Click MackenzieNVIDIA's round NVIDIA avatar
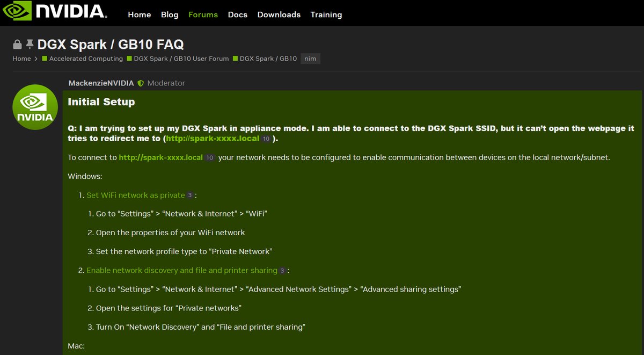644x355 pixels. pos(35,106)
